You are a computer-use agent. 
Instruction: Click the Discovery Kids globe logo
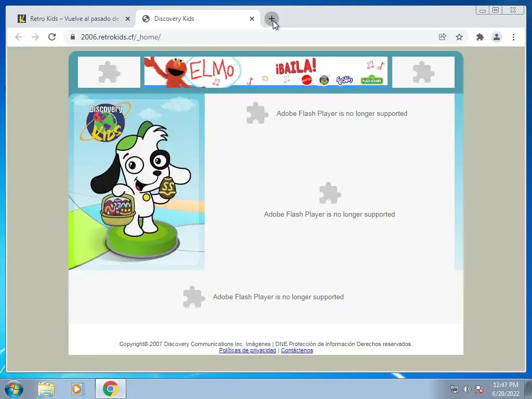coord(105,122)
